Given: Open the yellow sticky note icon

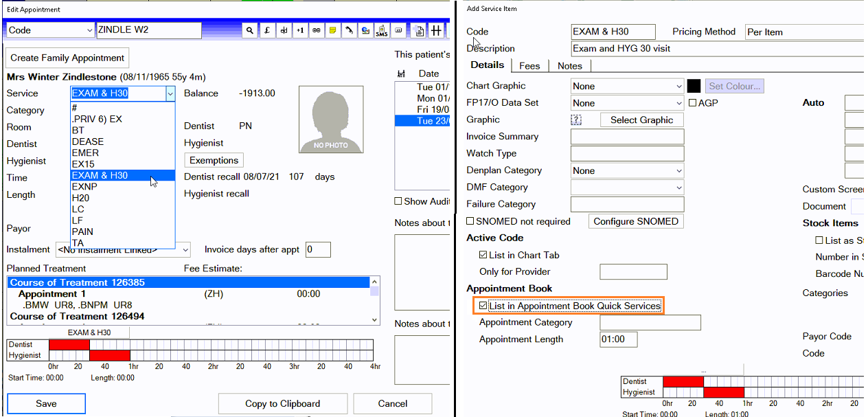Looking at the screenshot, I should tap(332, 30).
